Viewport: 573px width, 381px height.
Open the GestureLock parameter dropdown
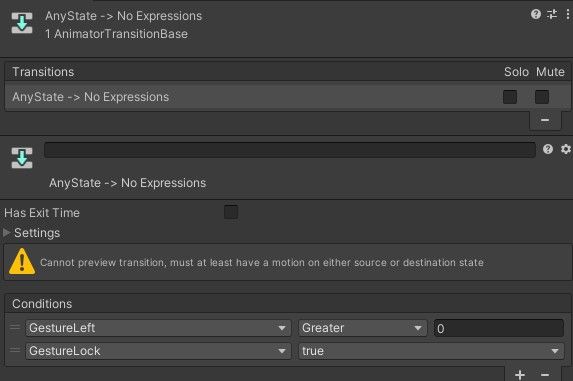[158, 351]
